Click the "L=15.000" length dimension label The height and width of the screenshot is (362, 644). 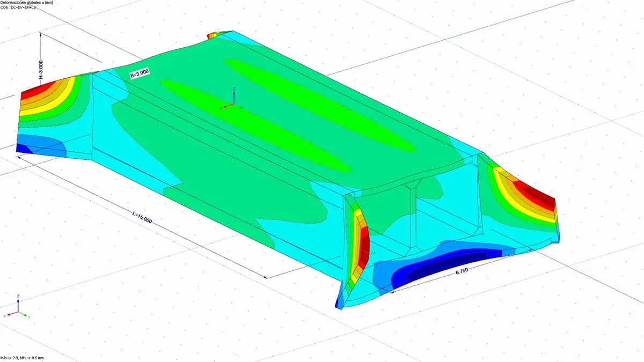[142, 217]
